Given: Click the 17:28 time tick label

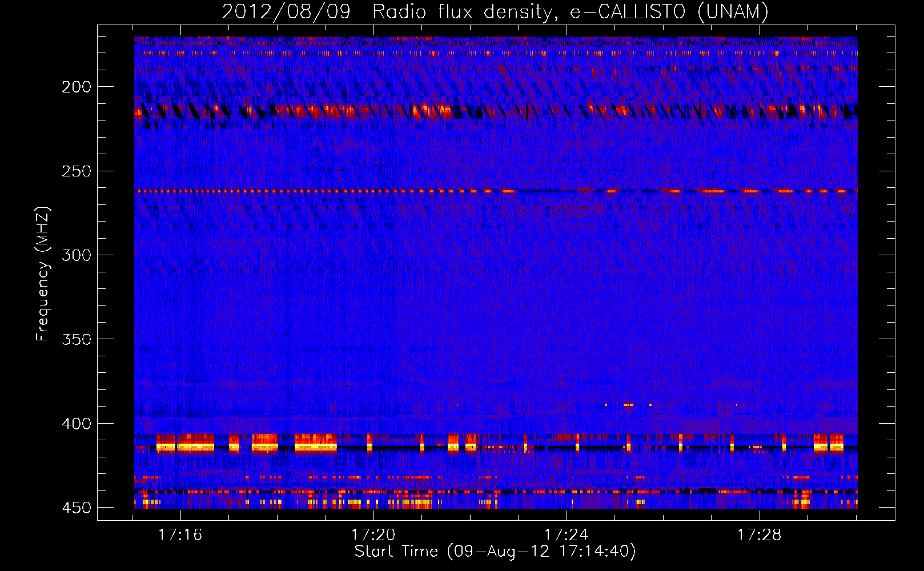Looking at the screenshot, I should click(x=760, y=535).
